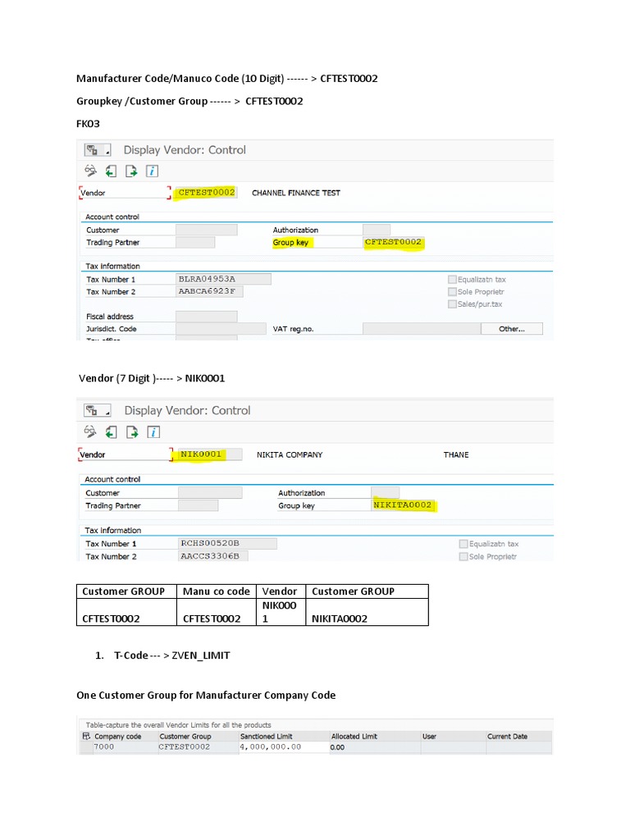
Task: Click the Authorization field in the NIK0001 vendor screen
Action: 386,492
